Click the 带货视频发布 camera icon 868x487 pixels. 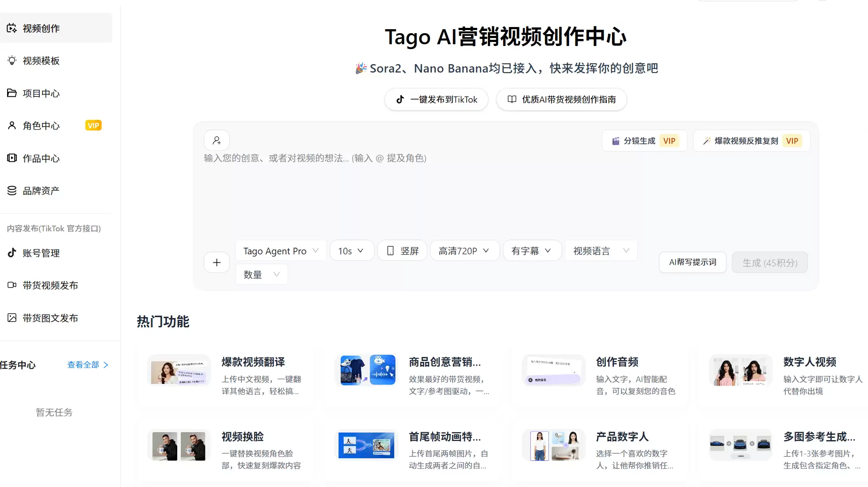tap(12, 285)
